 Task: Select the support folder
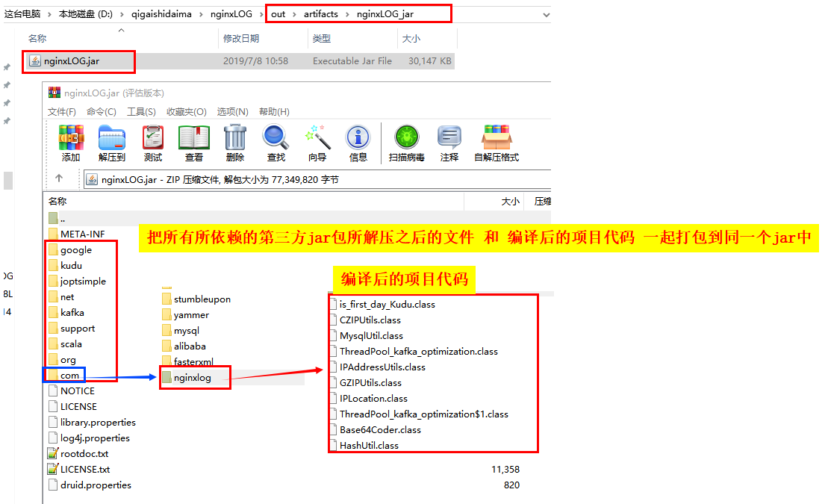(72, 329)
